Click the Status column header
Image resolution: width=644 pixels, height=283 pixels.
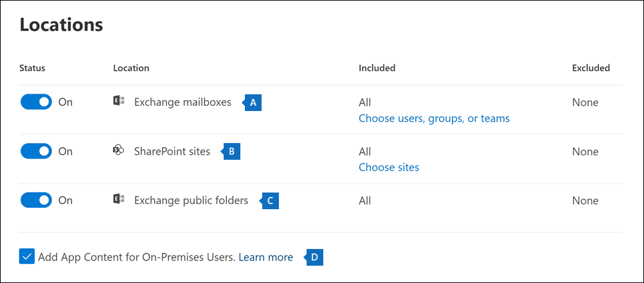[x=32, y=67]
